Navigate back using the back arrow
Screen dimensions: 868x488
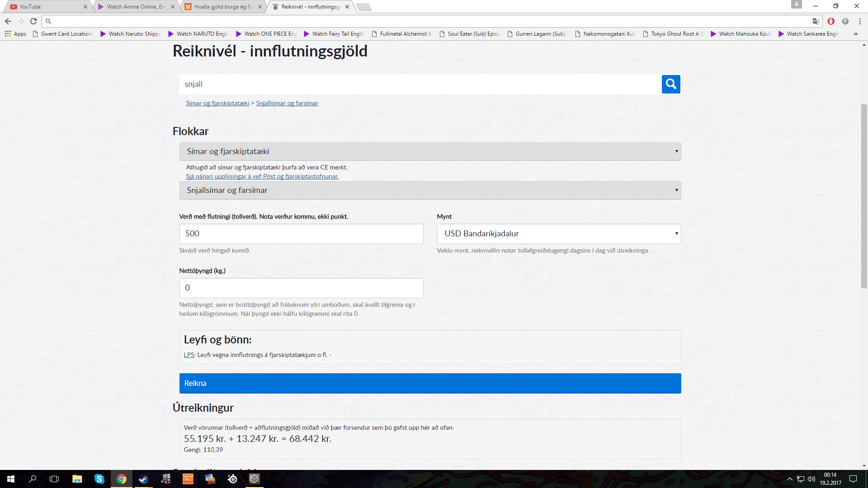[8, 21]
